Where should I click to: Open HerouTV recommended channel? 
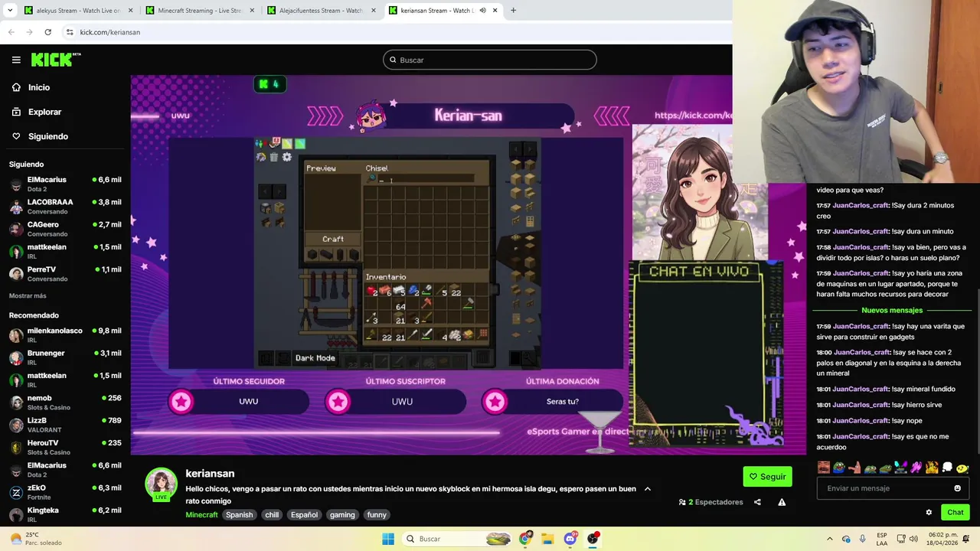pyautogui.click(x=65, y=447)
